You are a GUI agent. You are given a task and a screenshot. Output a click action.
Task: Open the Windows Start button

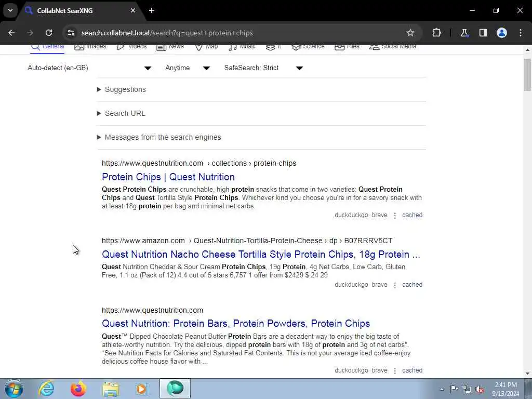point(14,389)
